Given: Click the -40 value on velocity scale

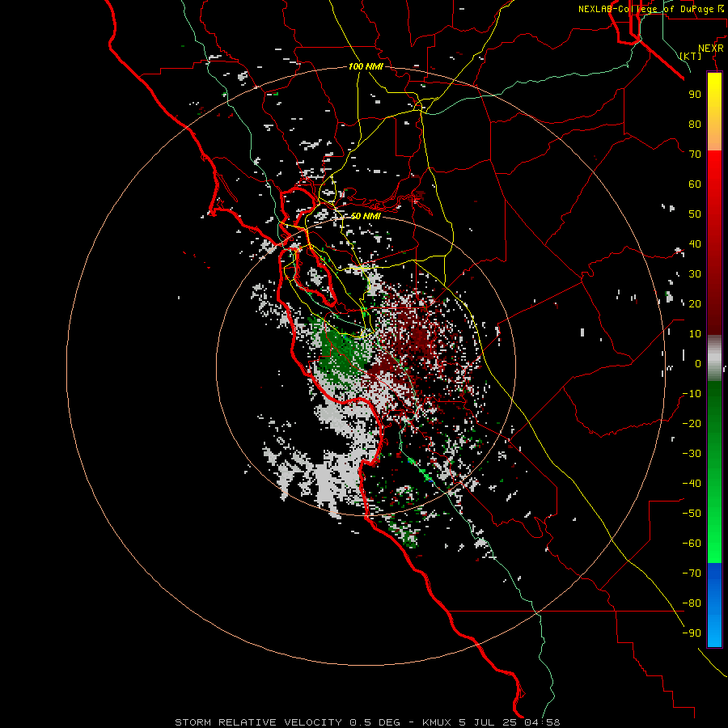Looking at the screenshot, I should tap(692, 484).
